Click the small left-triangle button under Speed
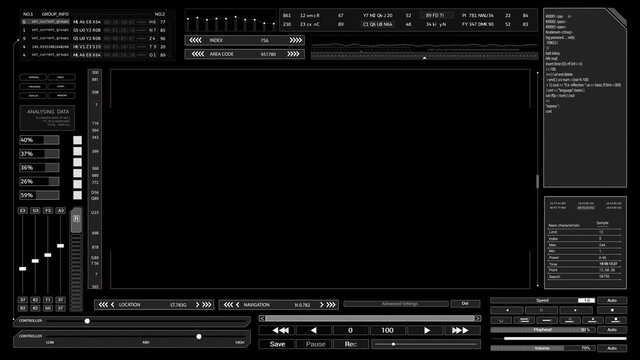 pos(507,310)
